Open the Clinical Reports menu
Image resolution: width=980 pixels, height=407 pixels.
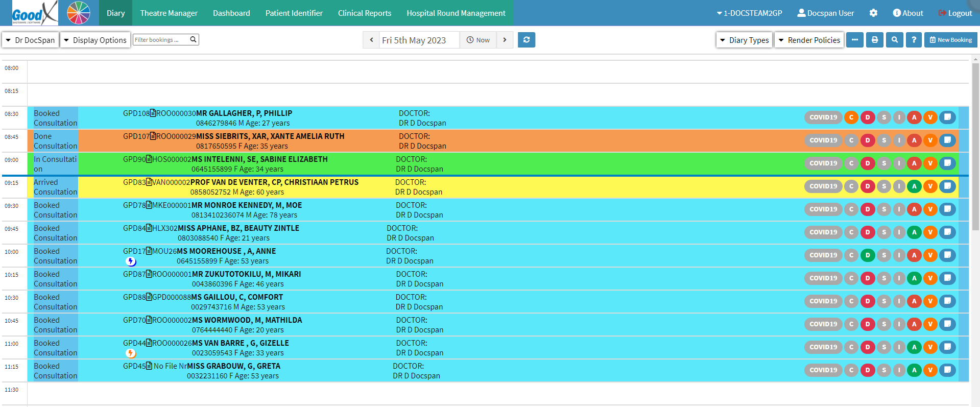click(365, 13)
